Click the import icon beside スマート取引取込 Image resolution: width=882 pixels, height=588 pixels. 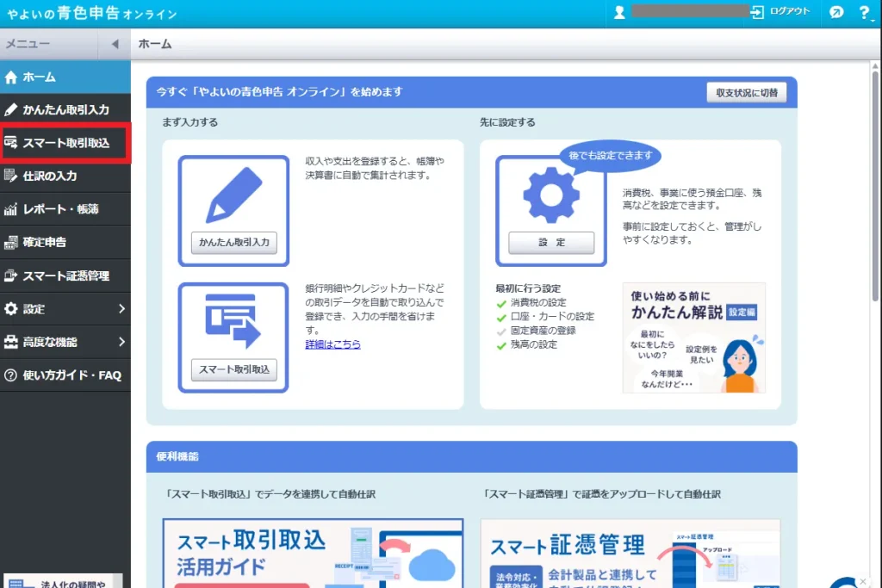click(10, 143)
